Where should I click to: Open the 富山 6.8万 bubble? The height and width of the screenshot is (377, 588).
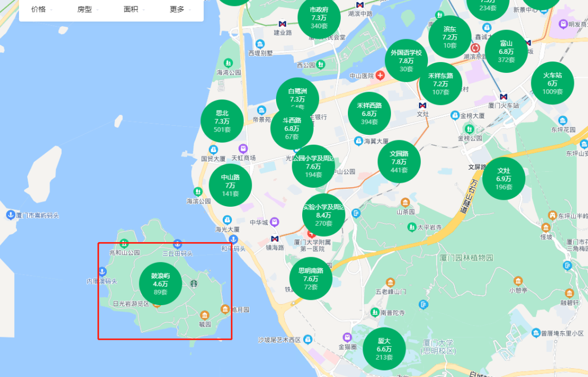[x=506, y=51]
